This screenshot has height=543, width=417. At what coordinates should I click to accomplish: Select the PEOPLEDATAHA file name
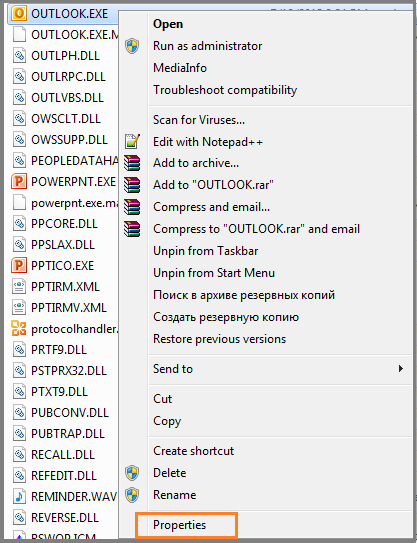tap(75, 161)
